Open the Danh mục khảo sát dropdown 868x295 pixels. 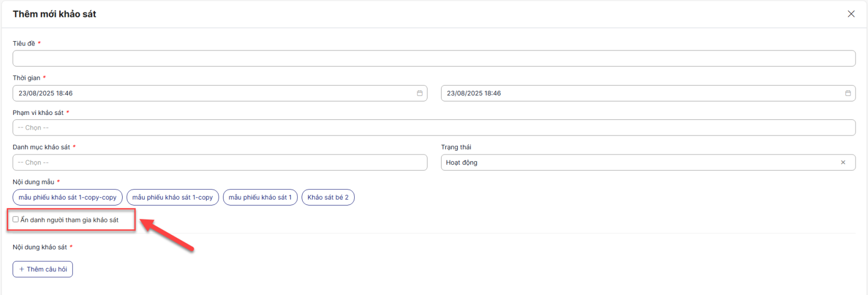(x=220, y=163)
